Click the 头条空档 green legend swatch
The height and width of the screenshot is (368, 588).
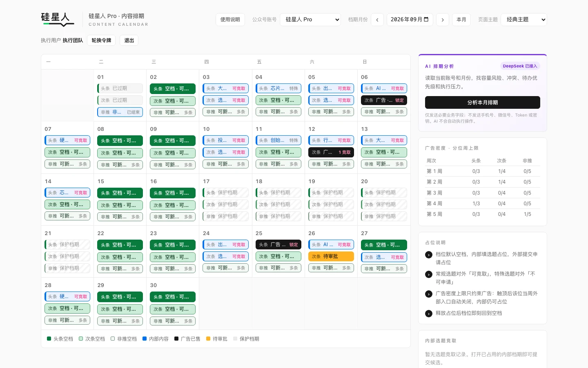[49, 339]
